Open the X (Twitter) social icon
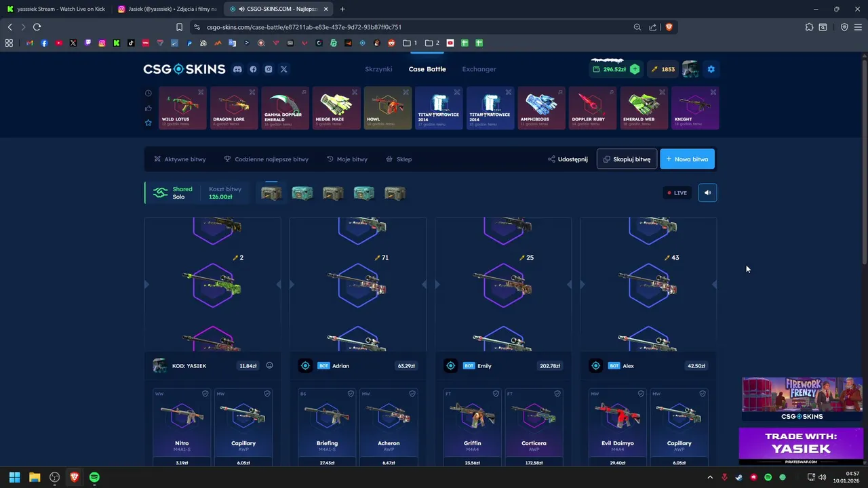Viewport: 868px width, 488px height. [x=284, y=69]
